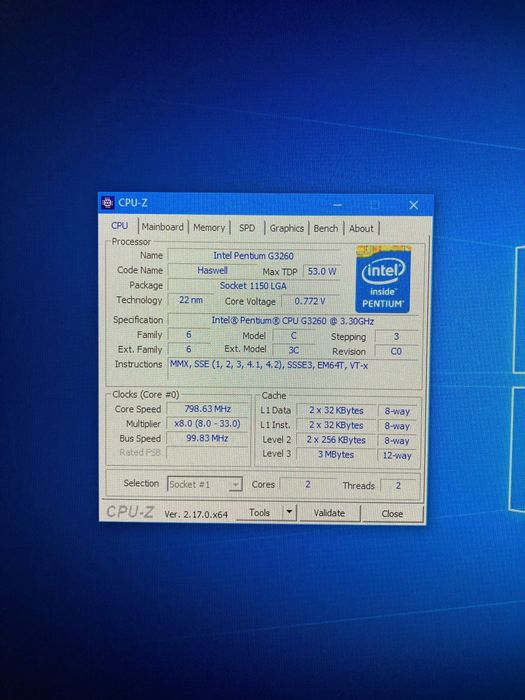Open the Socket #1 selection dropdown
The image size is (525, 700).
click(x=204, y=484)
